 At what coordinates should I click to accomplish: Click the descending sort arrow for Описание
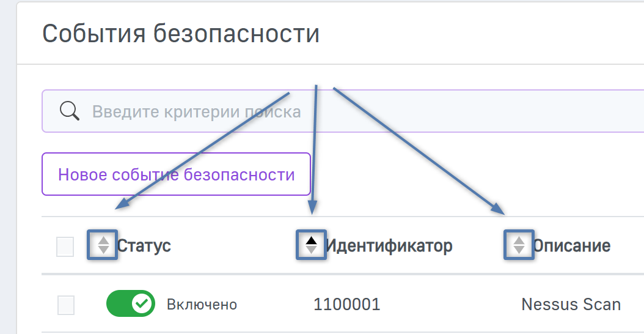tap(519, 250)
